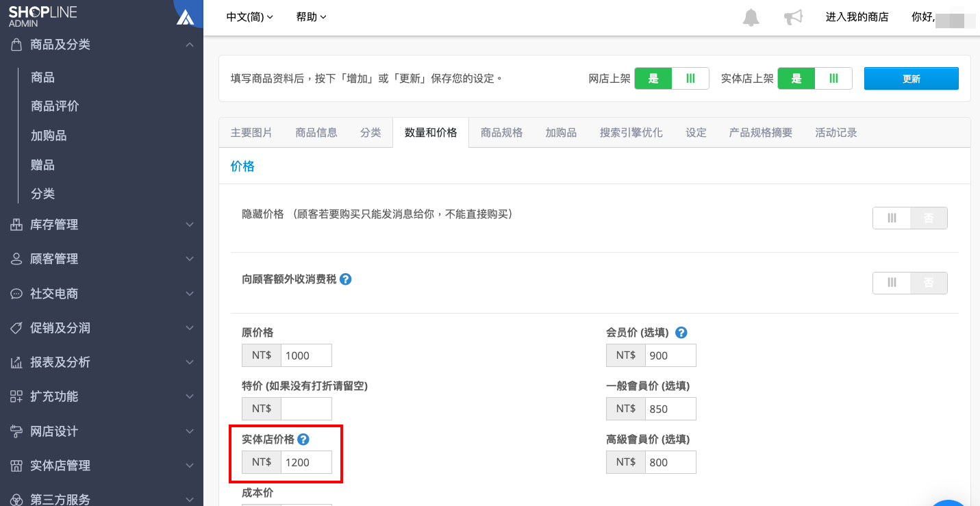Screen dimensions: 980x506
Task: Click the 网店设计 paint roller icon
Action: (16, 431)
